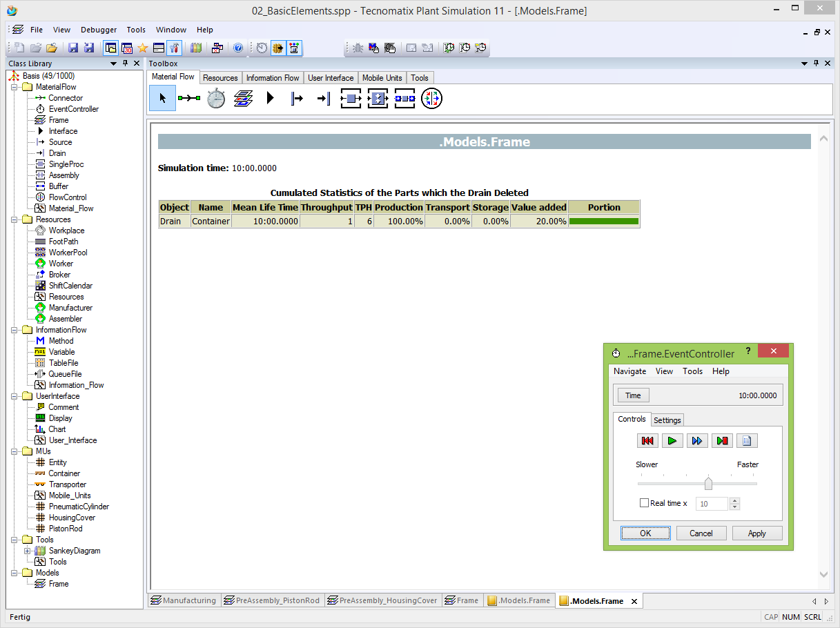Click the Save As toolbar icon
Viewport: 840px width, 628px height.
tap(89, 48)
